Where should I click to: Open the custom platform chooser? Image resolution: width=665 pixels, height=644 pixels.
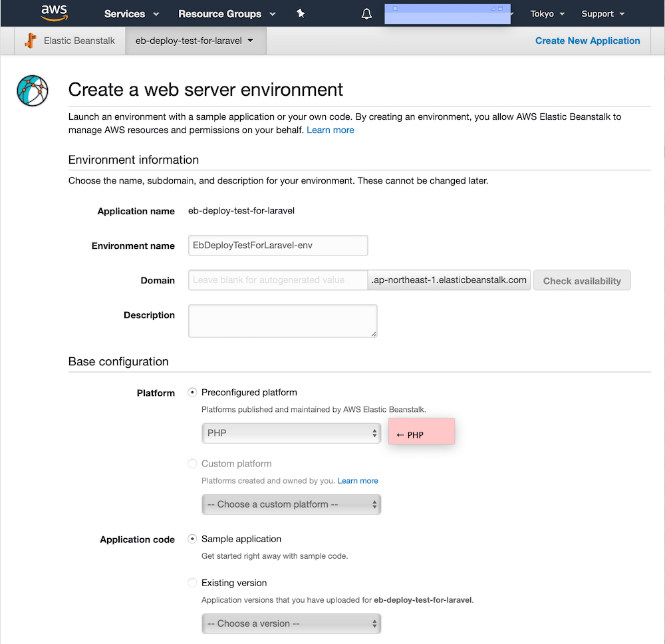point(291,504)
